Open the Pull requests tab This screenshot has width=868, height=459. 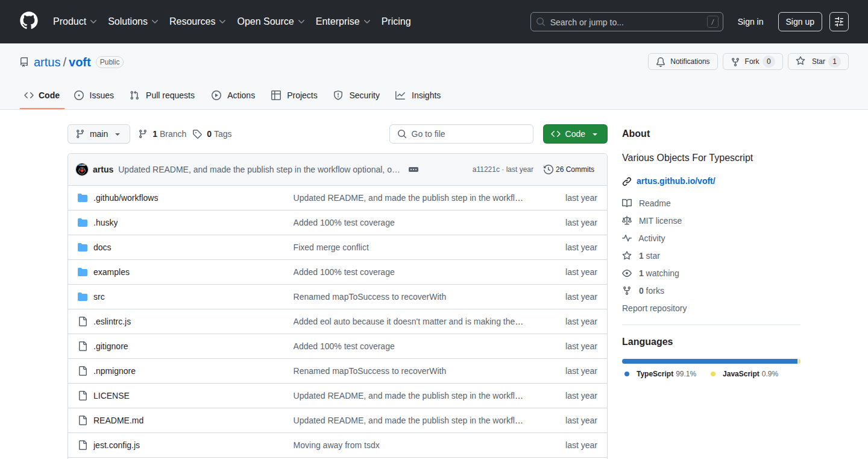click(163, 95)
